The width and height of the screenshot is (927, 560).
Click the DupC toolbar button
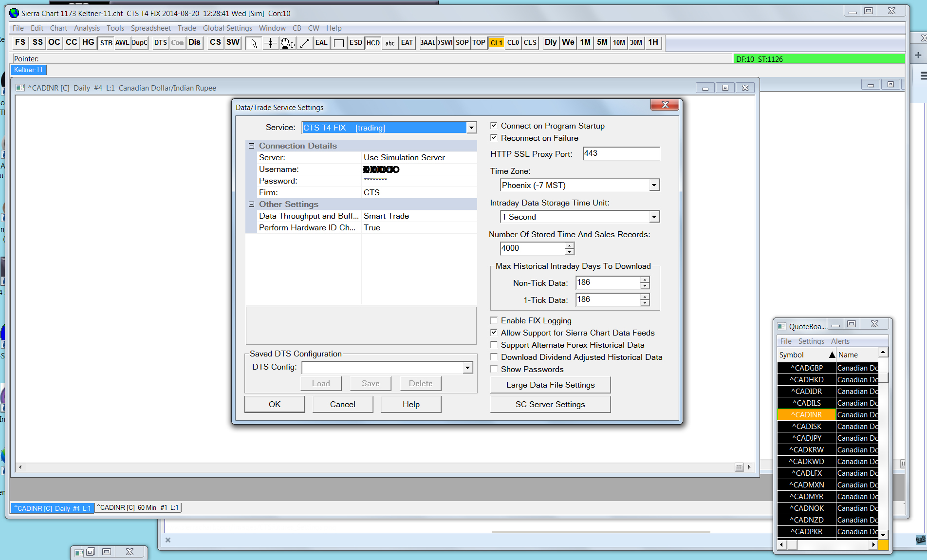[140, 43]
